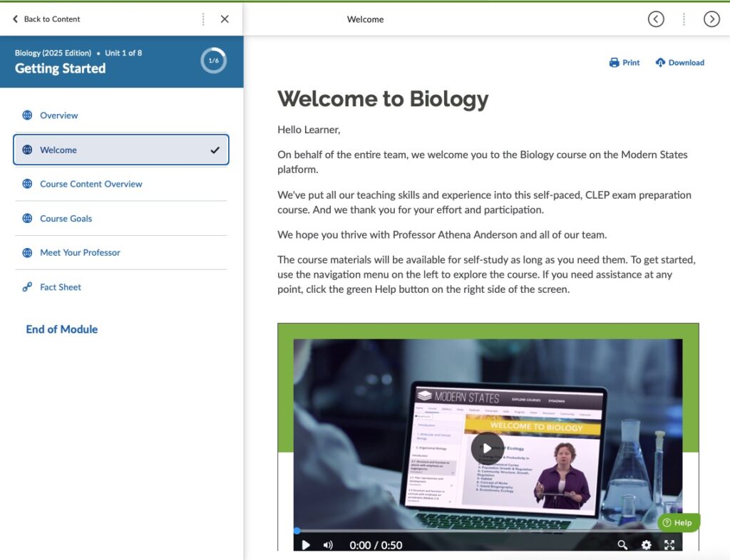This screenshot has height=560, width=730.
Task: Click the Print icon
Action: [615, 63]
